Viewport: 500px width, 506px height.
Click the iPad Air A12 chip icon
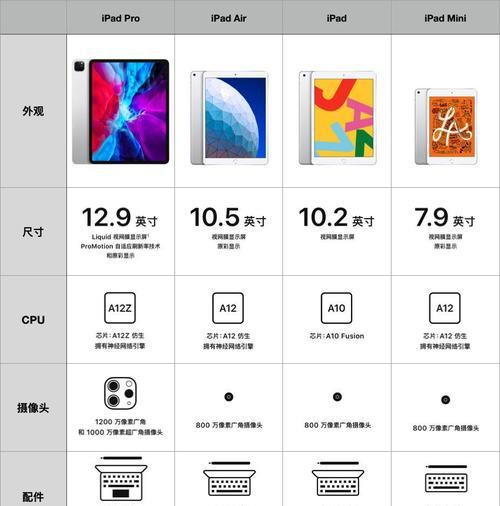click(228, 308)
